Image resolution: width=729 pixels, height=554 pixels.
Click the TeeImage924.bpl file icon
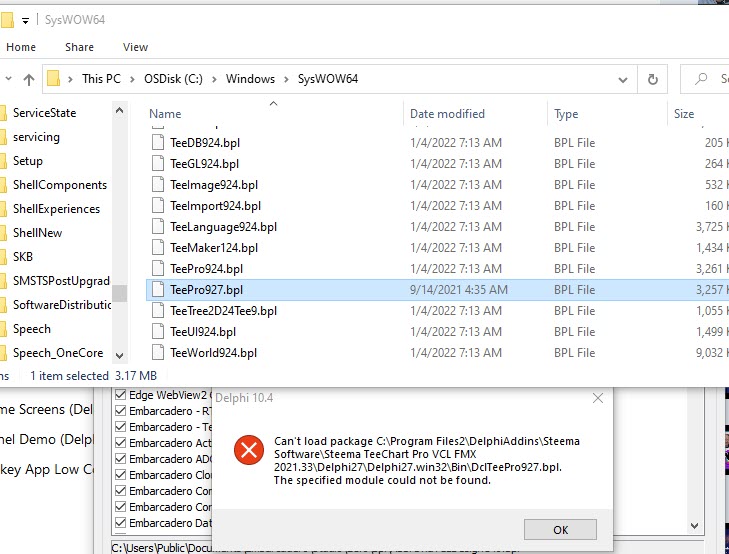point(158,184)
